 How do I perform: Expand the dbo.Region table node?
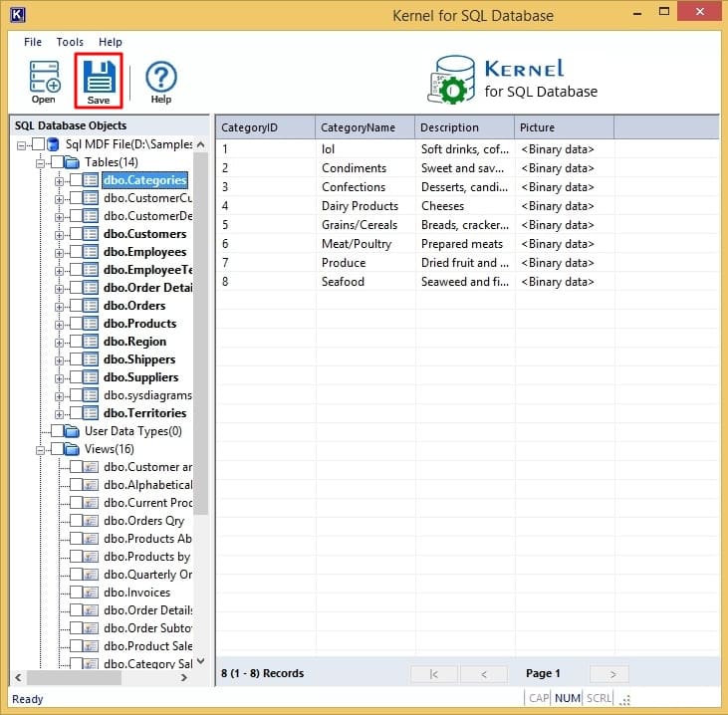(x=59, y=343)
